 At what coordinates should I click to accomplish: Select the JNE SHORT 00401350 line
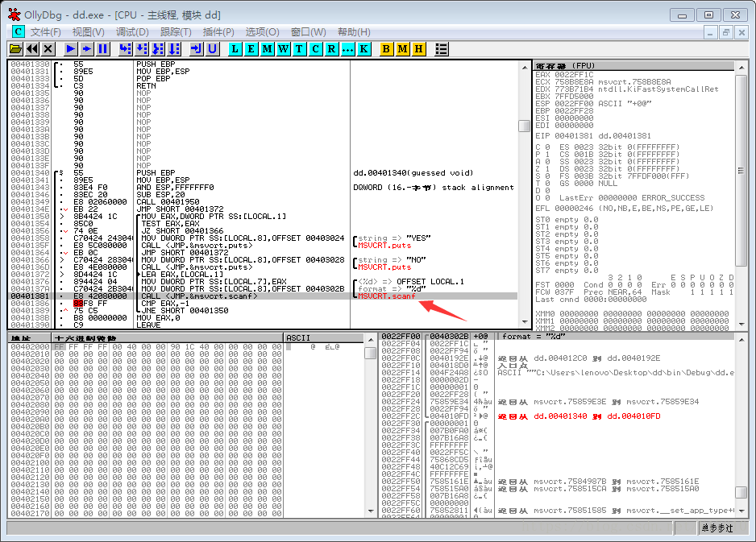tap(263, 311)
